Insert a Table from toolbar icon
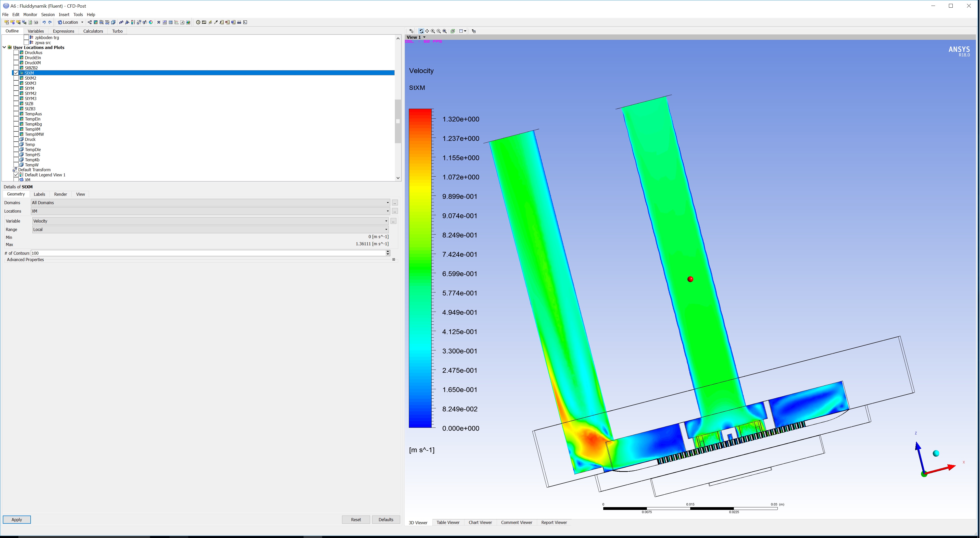The image size is (980, 538). (x=170, y=22)
